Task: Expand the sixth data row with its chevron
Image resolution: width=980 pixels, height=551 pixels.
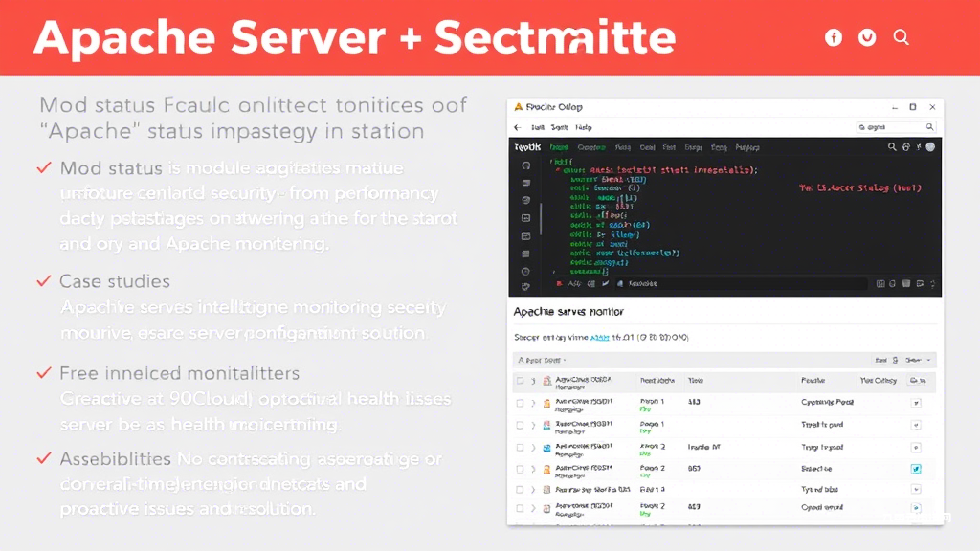Action: click(x=534, y=509)
